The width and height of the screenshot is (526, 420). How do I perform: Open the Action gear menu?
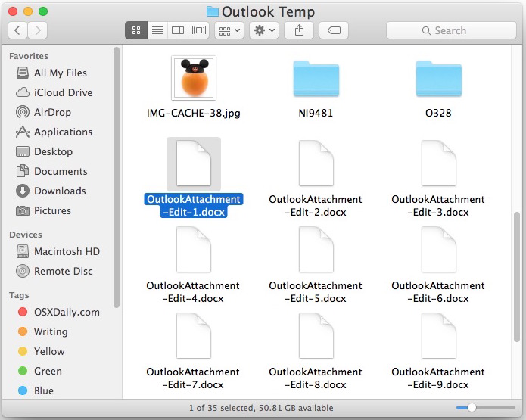tap(264, 30)
